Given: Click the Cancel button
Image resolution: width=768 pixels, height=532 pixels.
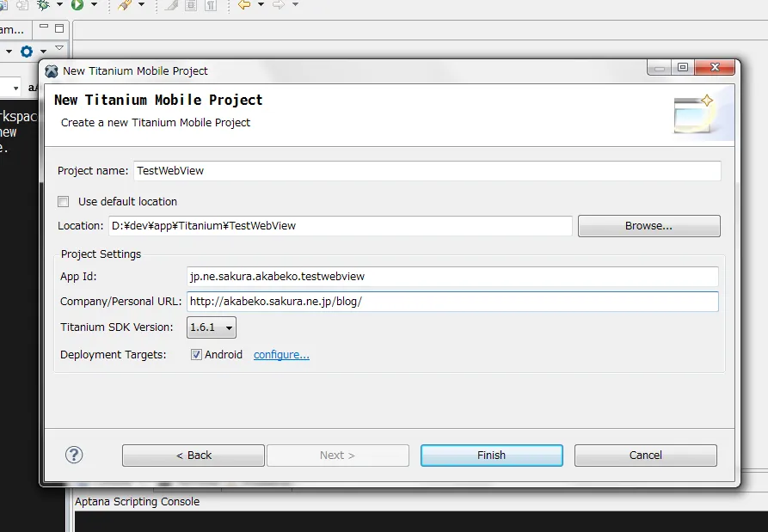Looking at the screenshot, I should point(645,455).
